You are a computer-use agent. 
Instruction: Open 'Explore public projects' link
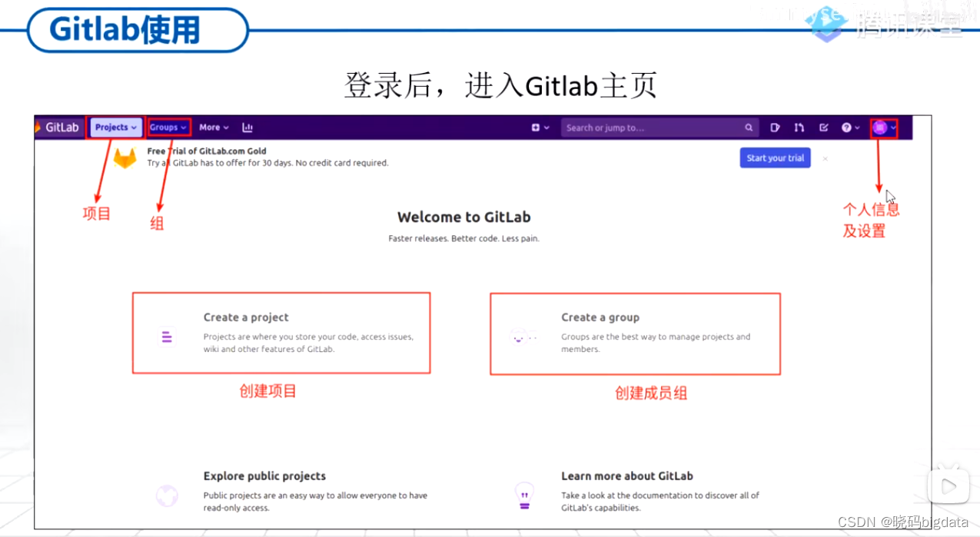[264, 476]
